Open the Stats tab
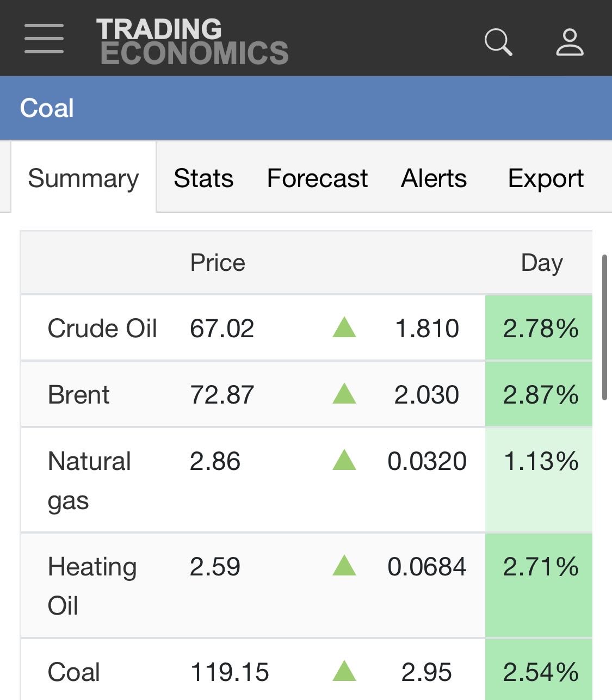612x700 pixels. click(x=203, y=178)
